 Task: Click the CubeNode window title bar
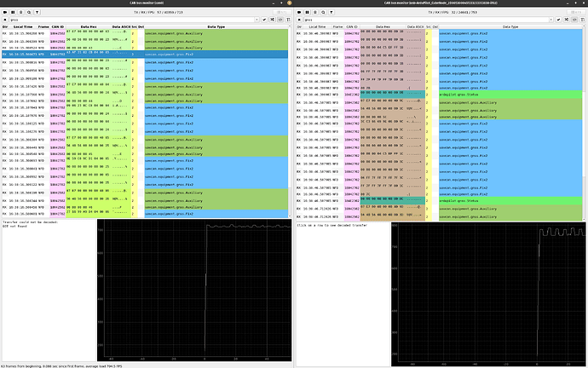click(441, 3)
